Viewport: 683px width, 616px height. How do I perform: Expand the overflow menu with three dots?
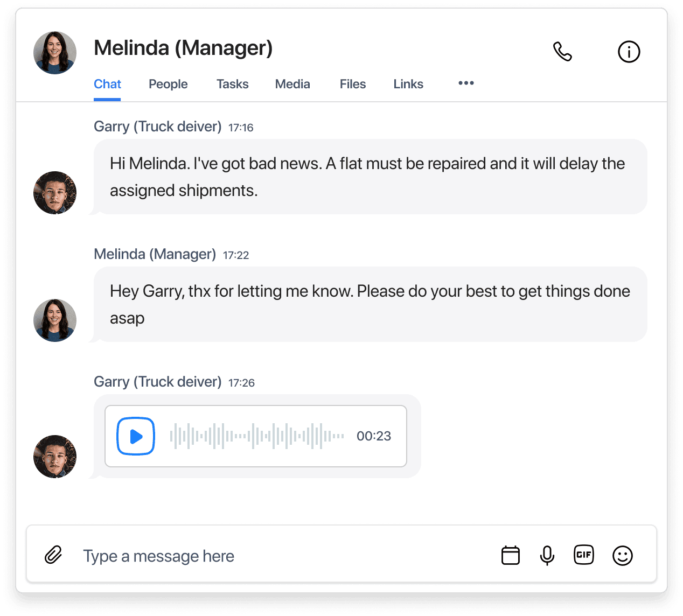(x=465, y=83)
